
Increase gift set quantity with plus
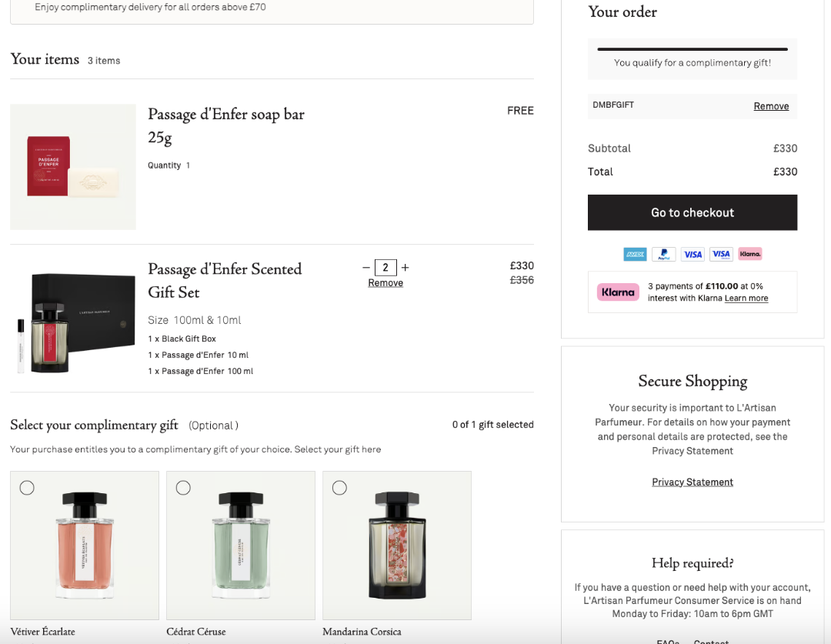(x=405, y=268)
